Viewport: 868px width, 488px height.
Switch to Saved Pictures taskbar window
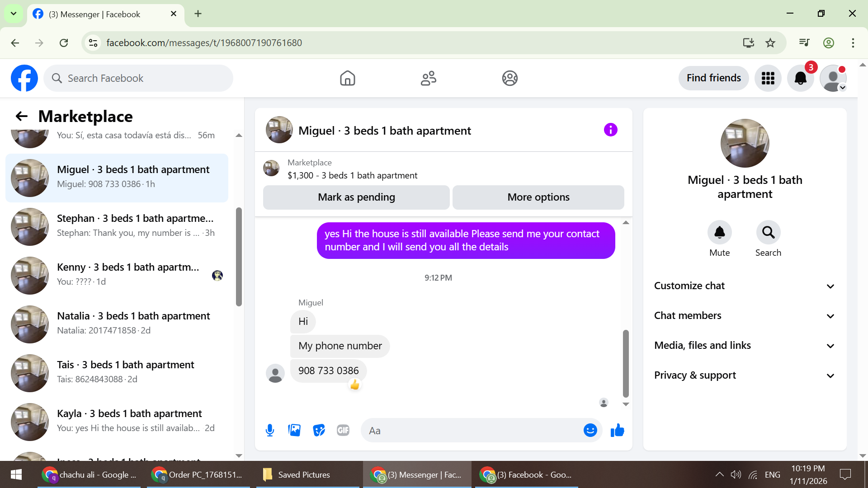pyautogui.click(x=307, y=474)
